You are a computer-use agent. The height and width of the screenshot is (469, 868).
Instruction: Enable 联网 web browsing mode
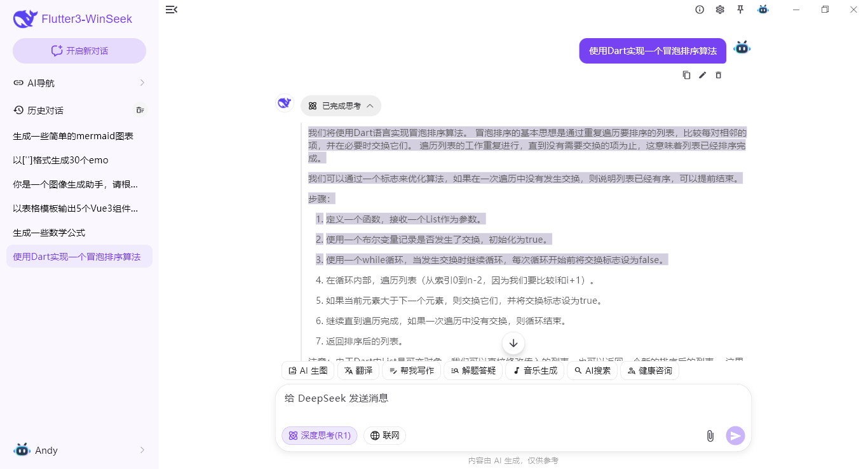coord(384,435)
